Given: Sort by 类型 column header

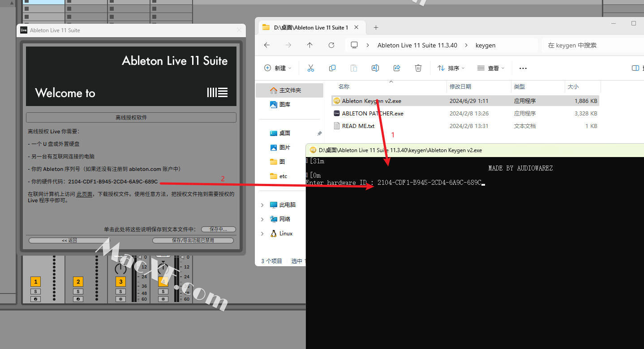Looking at the screenshot, I should pos(519,87).
